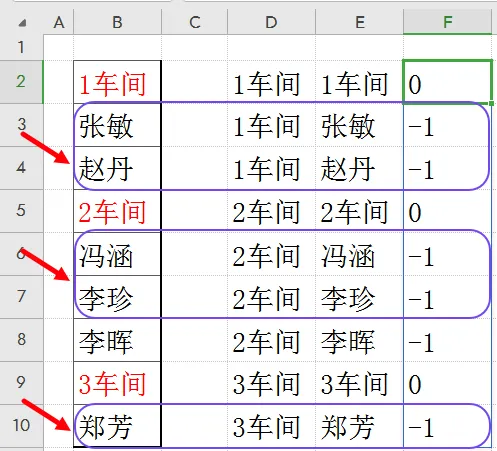Click cell D7 containing '2车间'
The width and height of the screenshot is (497, 451).
(271, 297)
